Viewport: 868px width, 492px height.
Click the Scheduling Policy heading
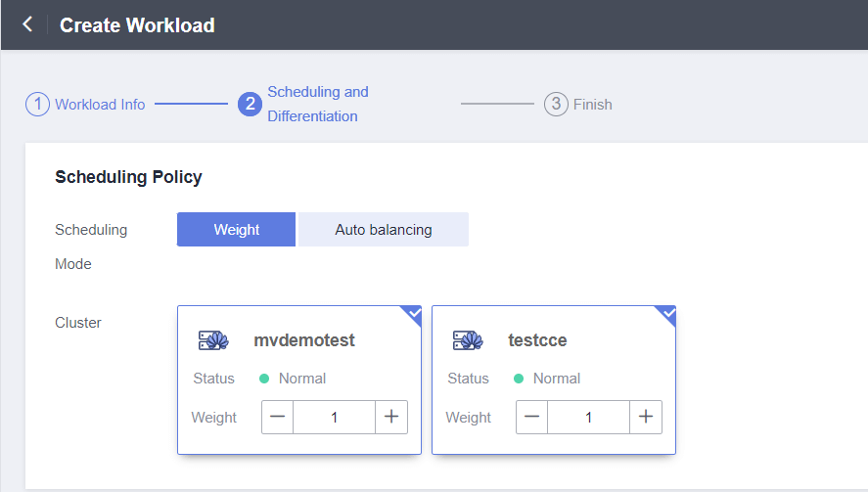point(128,177)
